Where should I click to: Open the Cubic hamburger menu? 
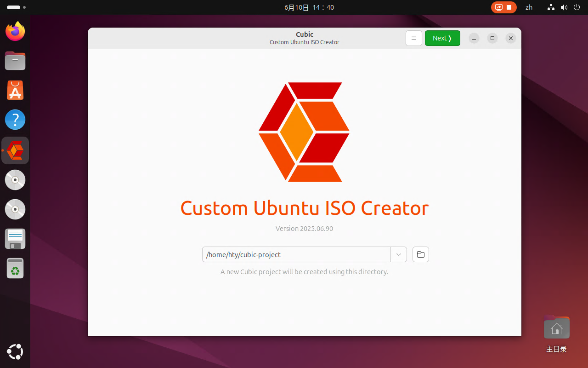(x=413, y=38)
